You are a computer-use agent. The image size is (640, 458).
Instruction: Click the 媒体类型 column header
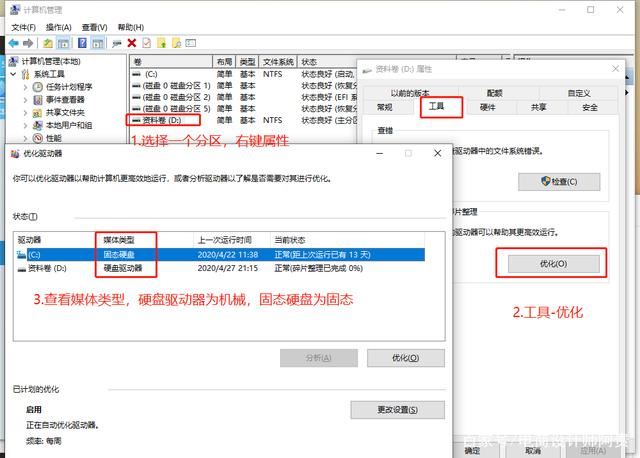click(123, 241)
